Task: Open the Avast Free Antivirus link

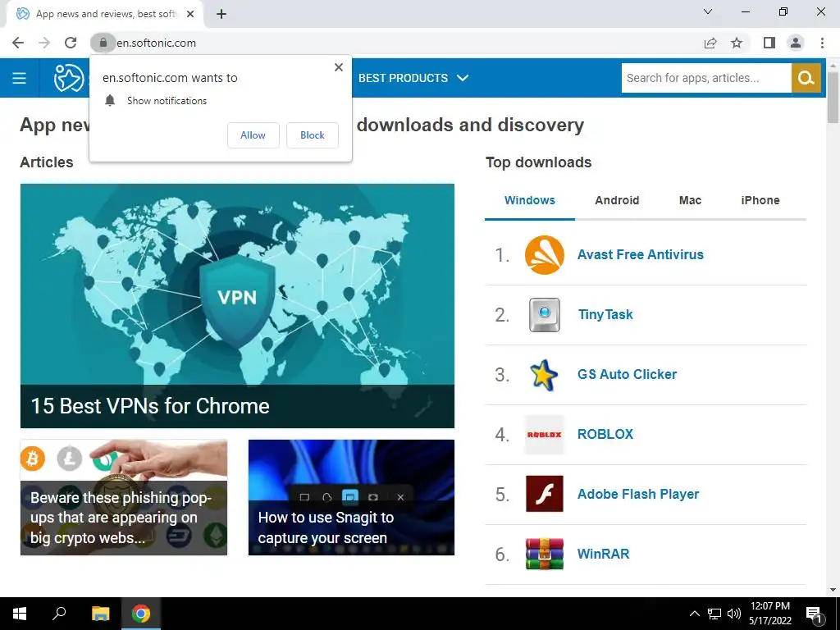Action: 640,255
